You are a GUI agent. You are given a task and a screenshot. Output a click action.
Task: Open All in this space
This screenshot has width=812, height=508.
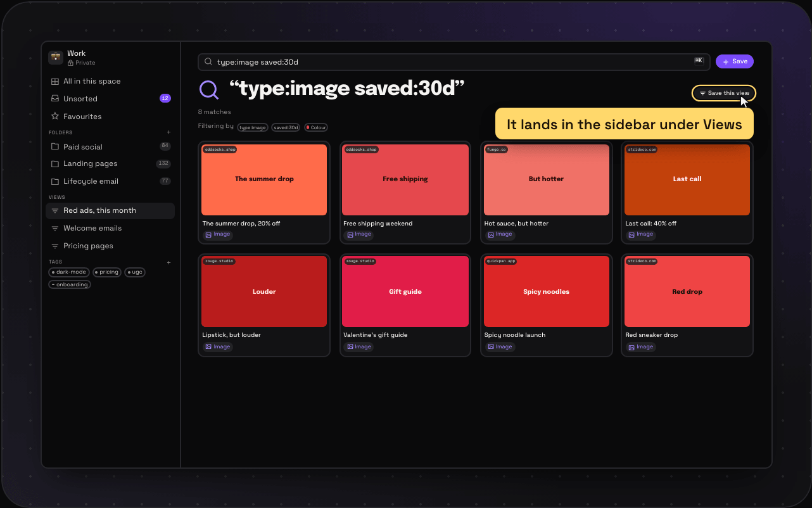click(110, 81)
